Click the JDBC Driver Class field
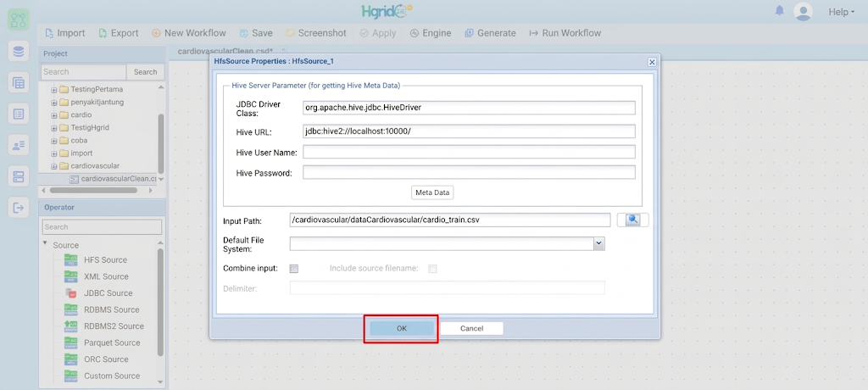 pyautogui.click(x=469, y=108)
